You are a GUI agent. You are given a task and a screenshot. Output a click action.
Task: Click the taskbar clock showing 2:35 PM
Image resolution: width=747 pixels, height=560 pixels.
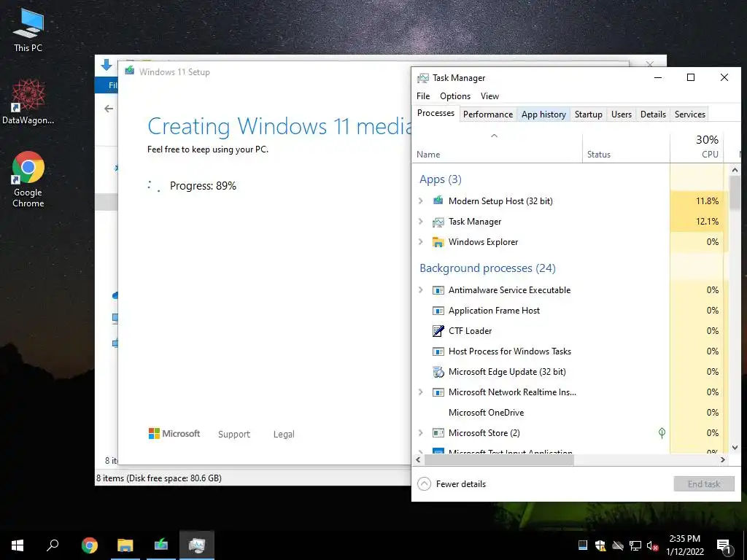pos(684,545)
